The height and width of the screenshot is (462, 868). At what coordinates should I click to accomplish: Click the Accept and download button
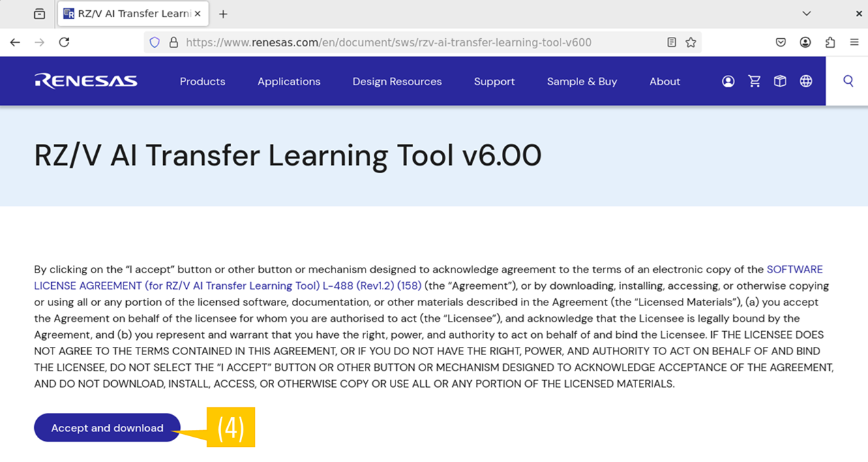click(107, 428)
